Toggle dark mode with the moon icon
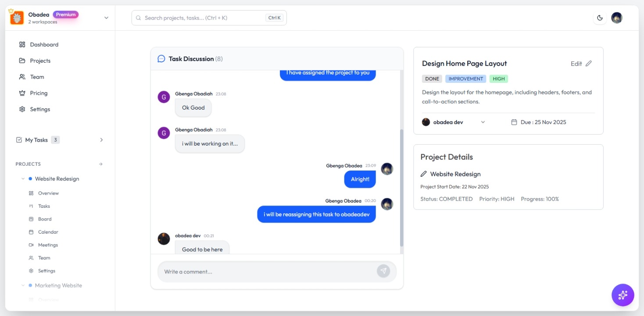644x316 pixels. click(x=600, y=18)
